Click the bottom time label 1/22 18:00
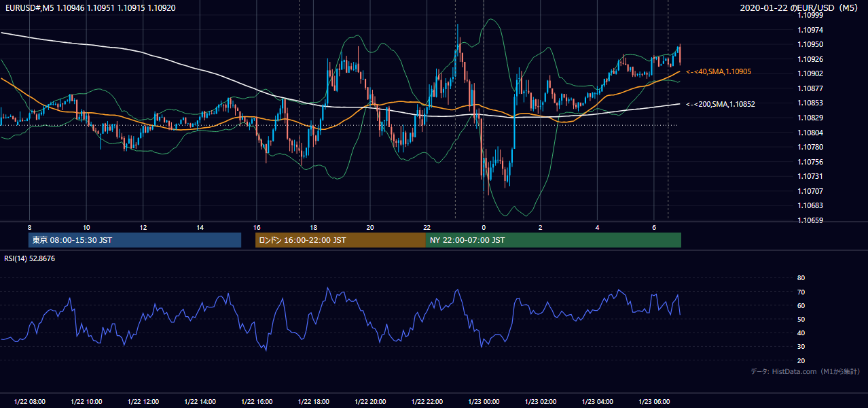The height and width of the screenshot is (408, 868). (313, 402)
